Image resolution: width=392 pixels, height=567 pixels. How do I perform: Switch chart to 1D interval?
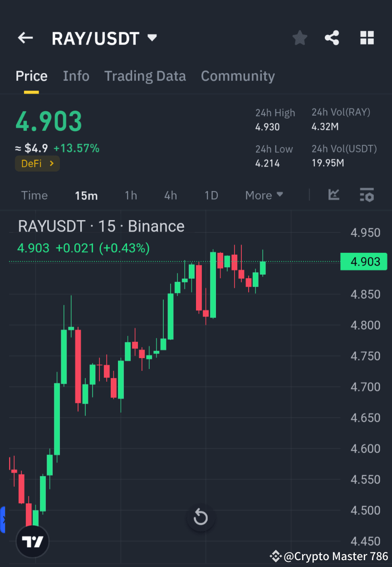point(211,195)
